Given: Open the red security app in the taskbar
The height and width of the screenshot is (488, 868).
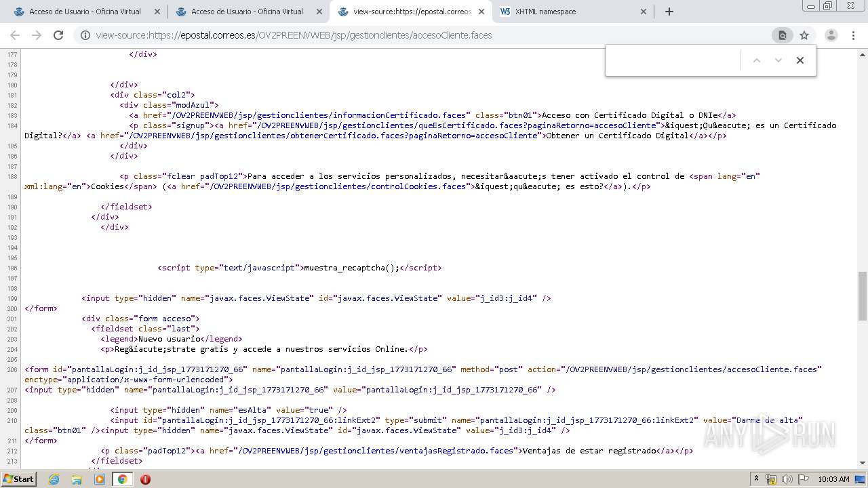Looking at the screenshot, I should point(145,479).
